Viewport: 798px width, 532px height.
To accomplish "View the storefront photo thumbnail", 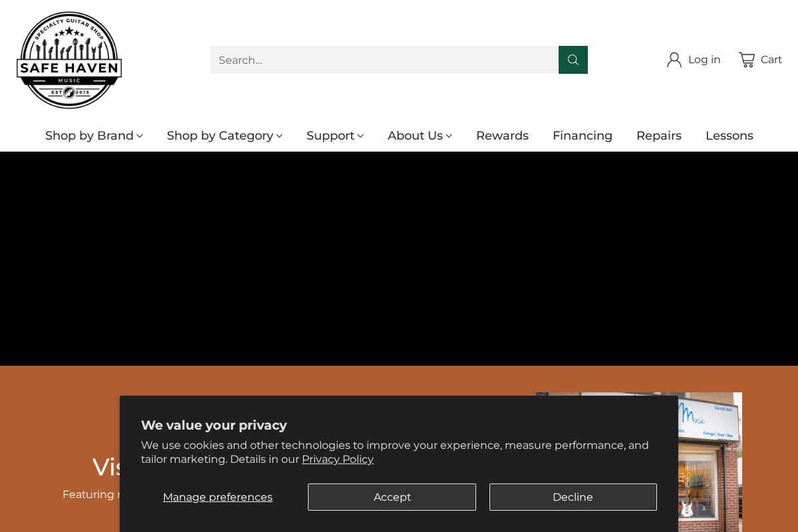I will [709, 459].
